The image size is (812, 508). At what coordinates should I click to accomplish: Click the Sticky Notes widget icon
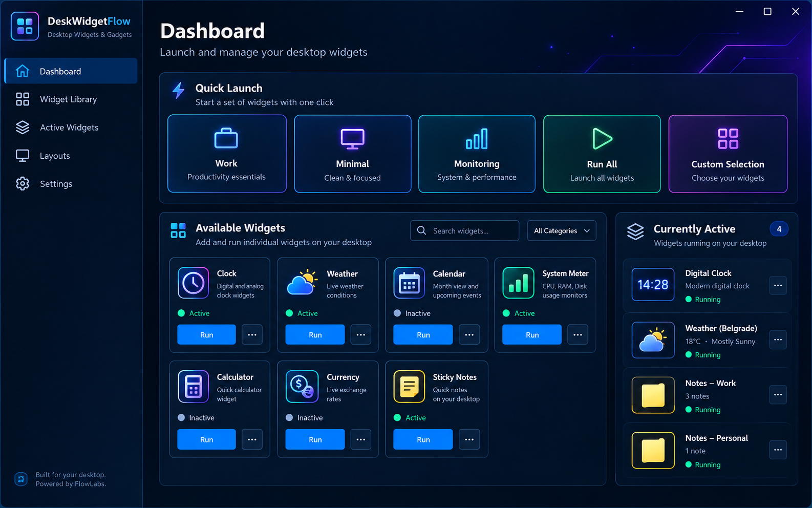click(x=409, y=386)
